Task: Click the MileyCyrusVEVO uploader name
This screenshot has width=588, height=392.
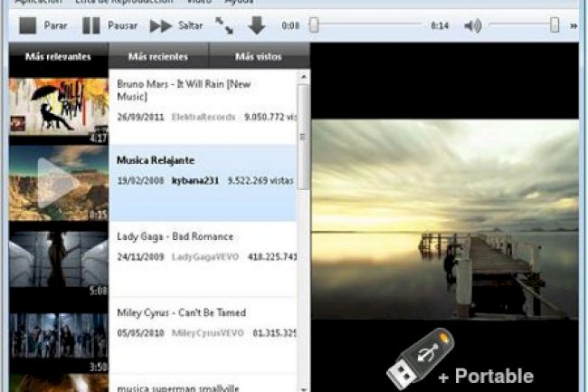Action: click(208, 333)
